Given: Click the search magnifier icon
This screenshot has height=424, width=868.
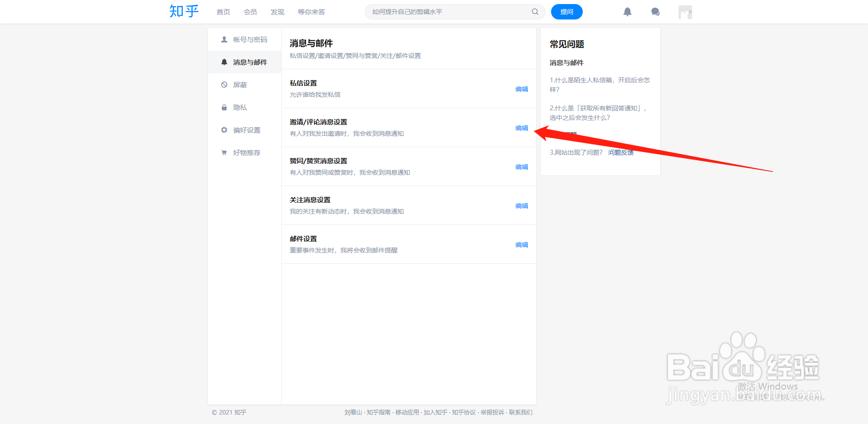Looking at the screenshot, I should pos(535,12).
